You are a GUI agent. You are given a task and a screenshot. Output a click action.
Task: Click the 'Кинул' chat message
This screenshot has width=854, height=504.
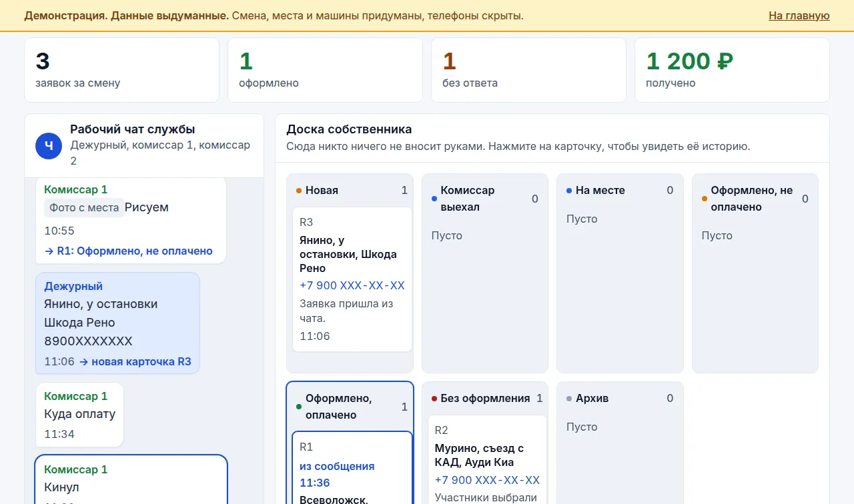(x=131, y=479)
